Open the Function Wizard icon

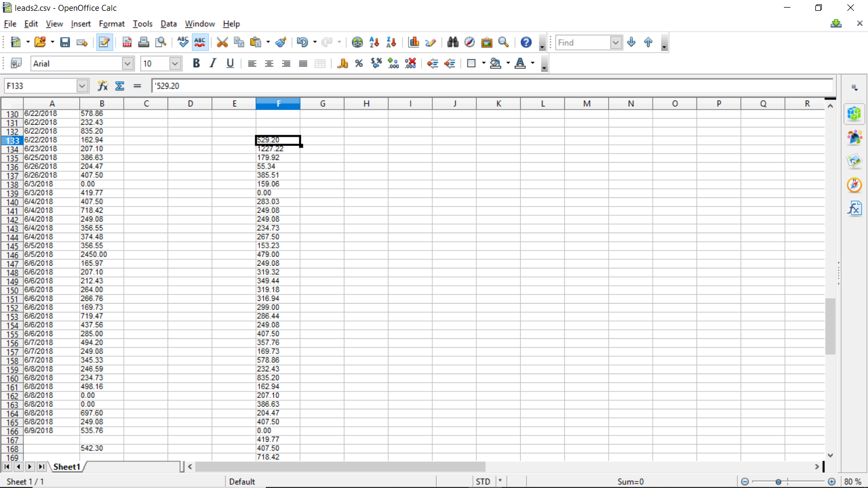[103, 86]
